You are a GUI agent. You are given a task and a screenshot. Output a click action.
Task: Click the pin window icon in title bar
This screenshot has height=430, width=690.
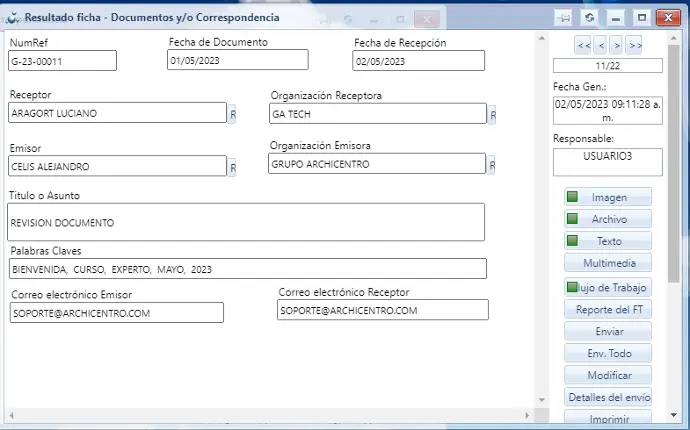[563, 18]
